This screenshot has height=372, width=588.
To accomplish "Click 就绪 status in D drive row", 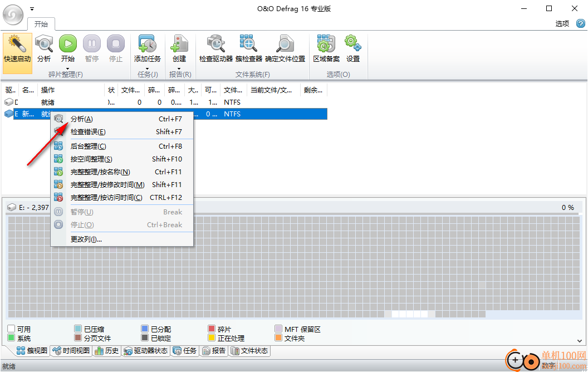I will pyautogui.click(x=48, y=102).
